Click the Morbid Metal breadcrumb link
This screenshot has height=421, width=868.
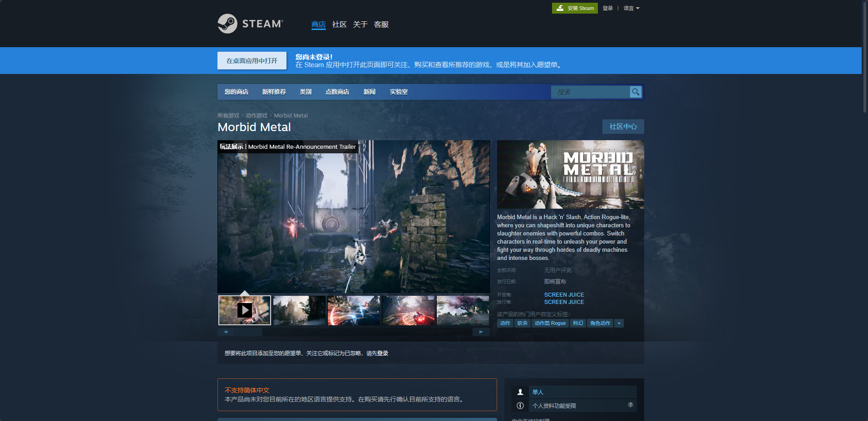point(291,116)
